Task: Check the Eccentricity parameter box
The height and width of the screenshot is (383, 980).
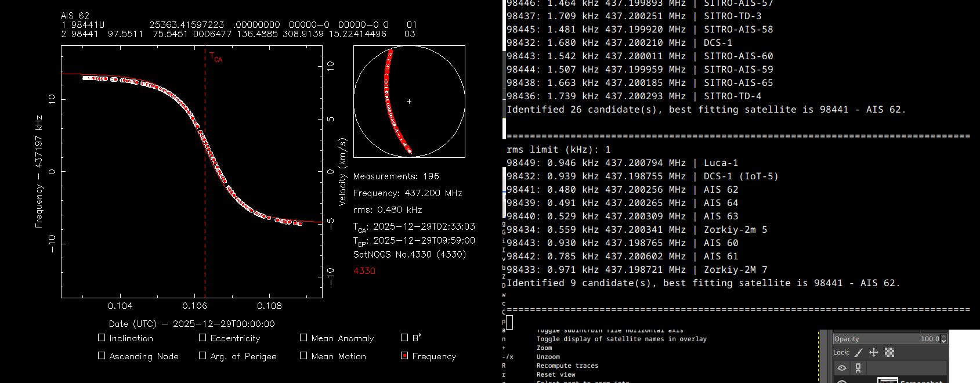Action: pos(202,338)
